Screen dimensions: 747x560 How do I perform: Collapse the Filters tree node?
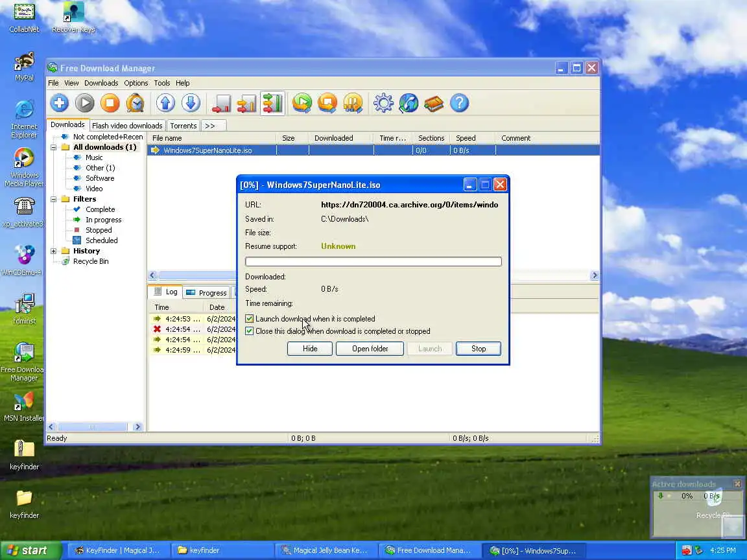53,199
